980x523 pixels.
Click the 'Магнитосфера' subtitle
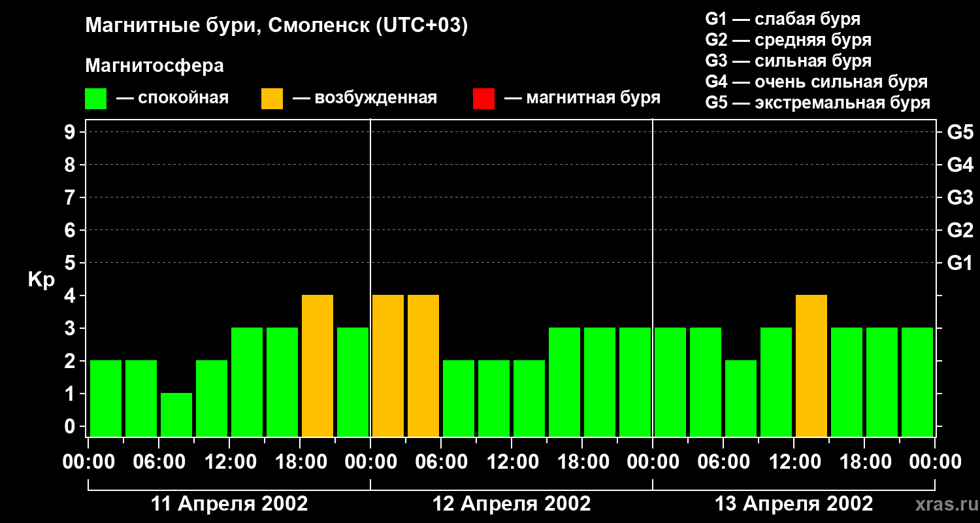(x=154, y=66)
